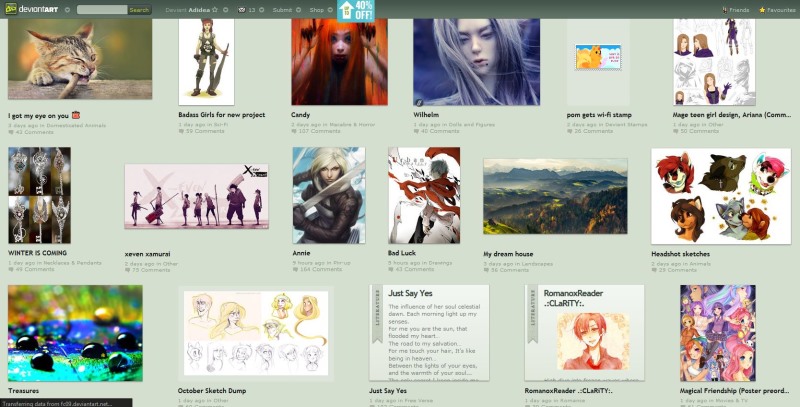
Task: Open 'pom gets wi-fi stamp' title
Action: [599, 115]
